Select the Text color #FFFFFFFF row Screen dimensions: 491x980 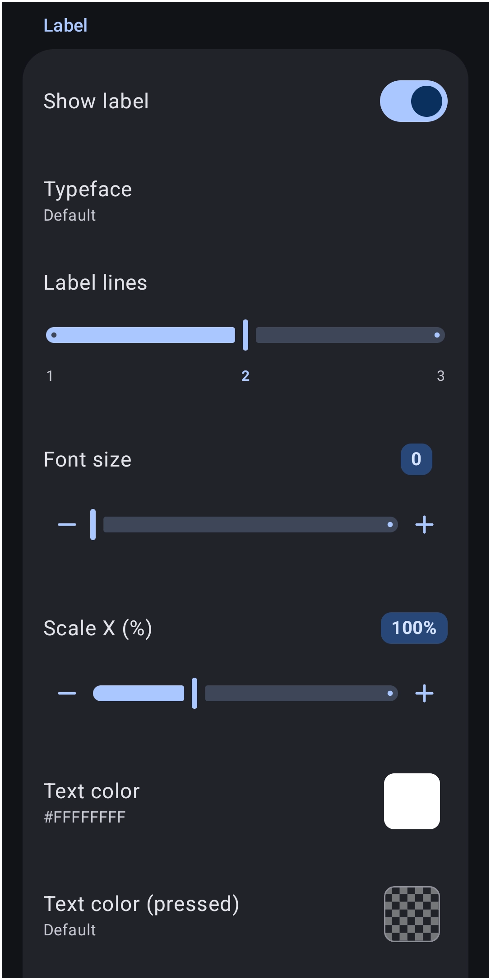click(x=245, y=801)
